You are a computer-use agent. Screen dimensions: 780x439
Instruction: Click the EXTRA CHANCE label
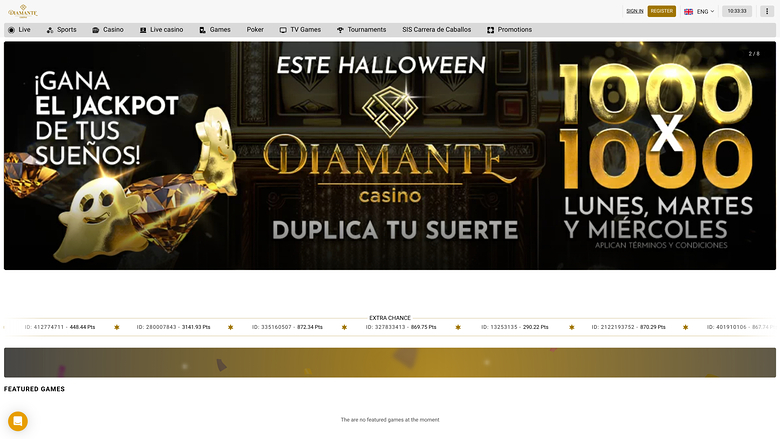click(x=390, y=318)
